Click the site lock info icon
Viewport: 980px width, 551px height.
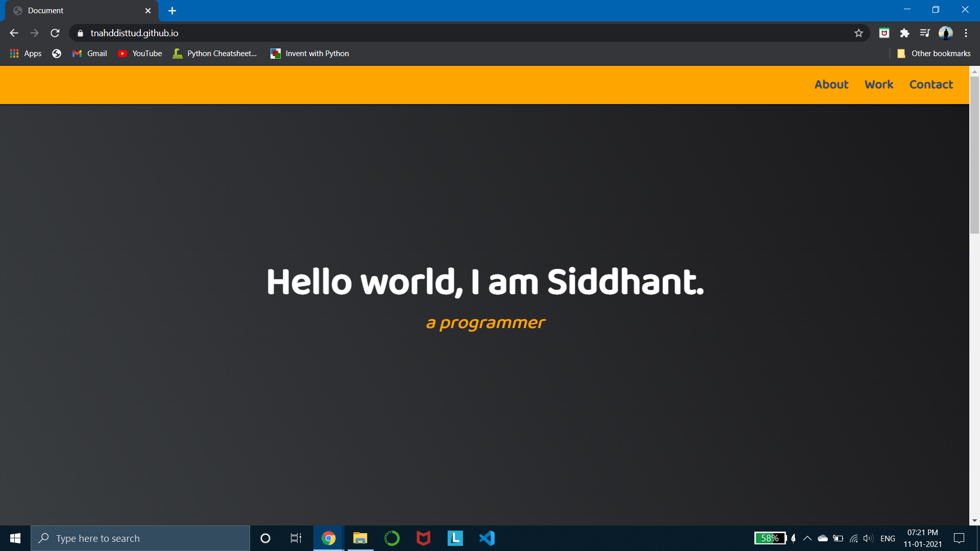[80, 33]
